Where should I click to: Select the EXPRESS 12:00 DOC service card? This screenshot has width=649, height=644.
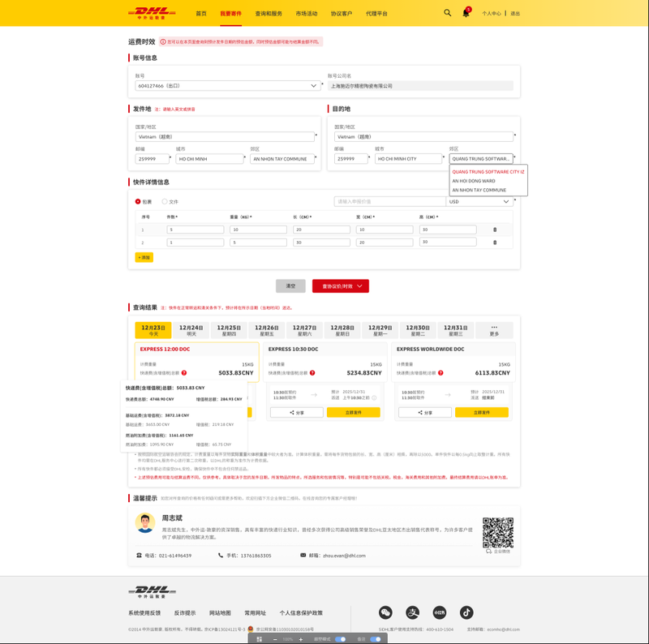tap(197, 362)
